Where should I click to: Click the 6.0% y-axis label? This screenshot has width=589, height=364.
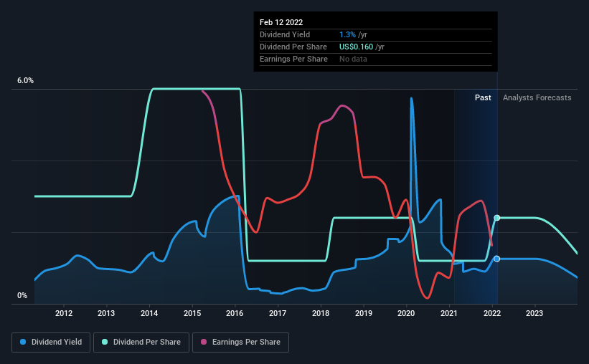25,81
